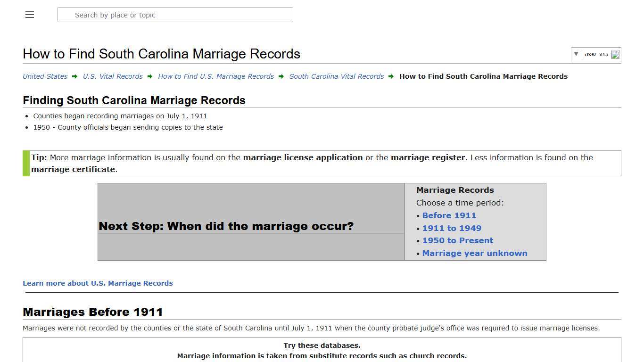644x362 pixels.
Task: Open the U.S. Vital Records breadcrumb
Action: pyautogui.click(x=113, y=76)
